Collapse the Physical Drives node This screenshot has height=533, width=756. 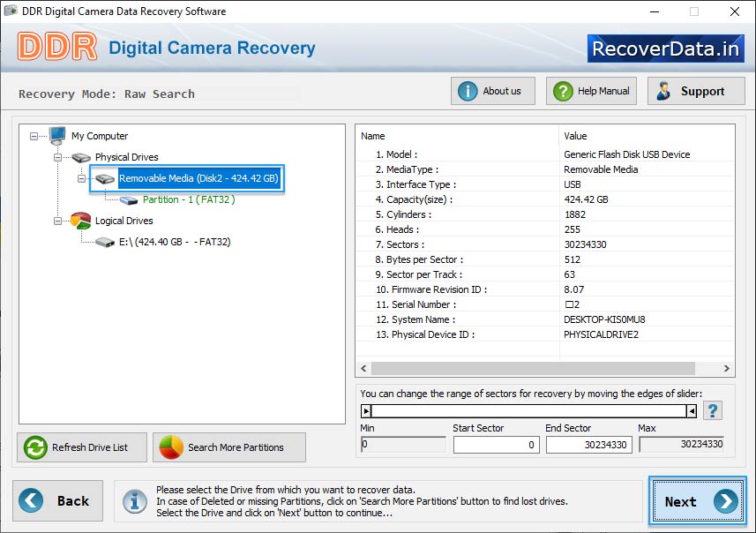click(x=57, y=157)
